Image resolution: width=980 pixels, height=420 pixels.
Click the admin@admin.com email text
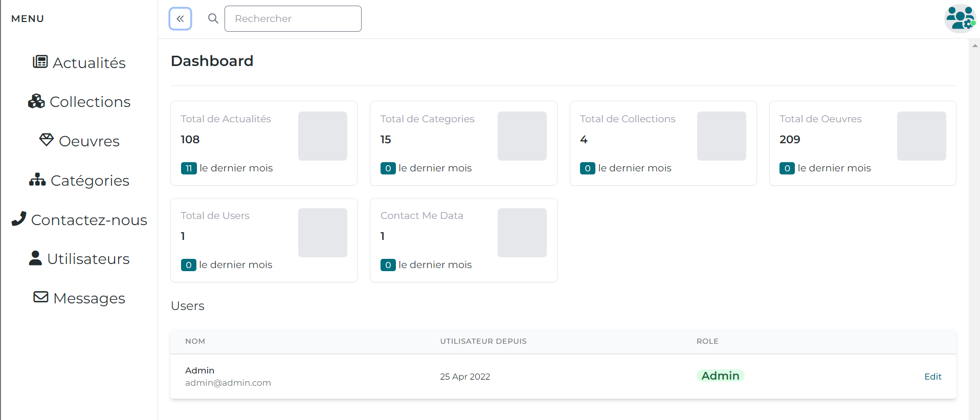[228, 383]
